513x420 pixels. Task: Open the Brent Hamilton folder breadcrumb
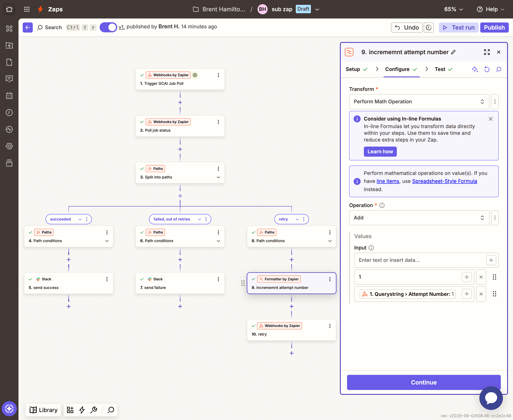click(x=219, y=9)
